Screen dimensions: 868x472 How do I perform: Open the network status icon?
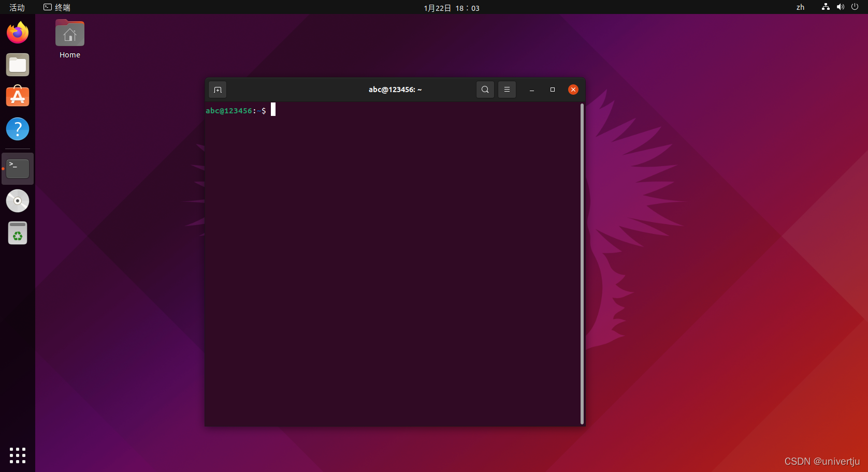coord(826,7)
